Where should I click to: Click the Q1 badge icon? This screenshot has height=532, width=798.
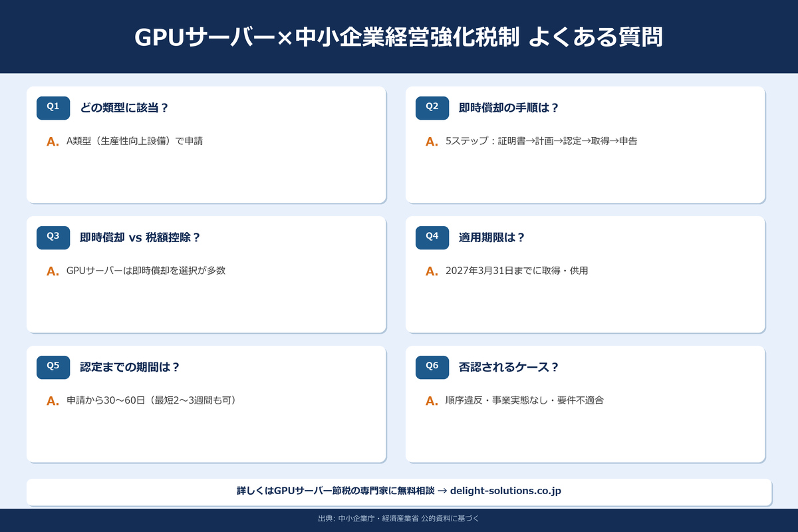click(x=53, y=108)
